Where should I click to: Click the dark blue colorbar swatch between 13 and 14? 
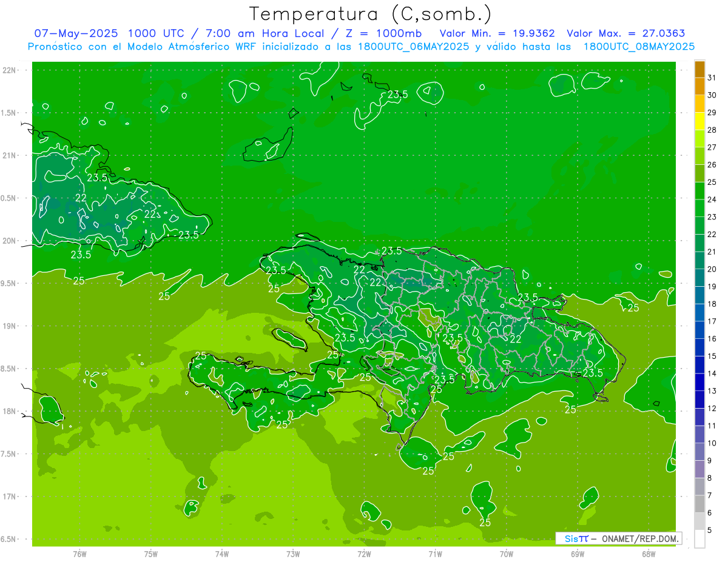[699, 382]
